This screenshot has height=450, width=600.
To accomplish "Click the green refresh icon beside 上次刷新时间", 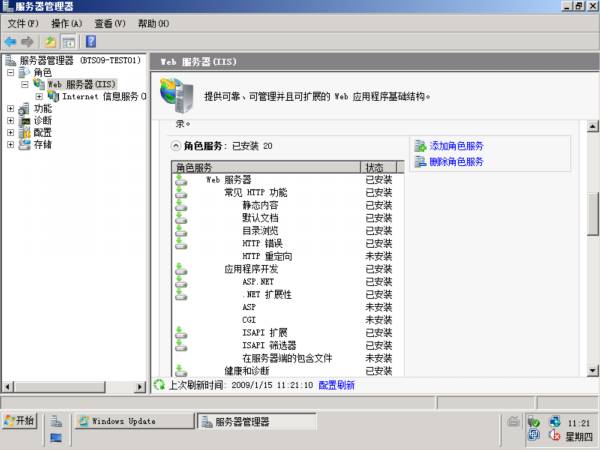I will click(159, 385).
